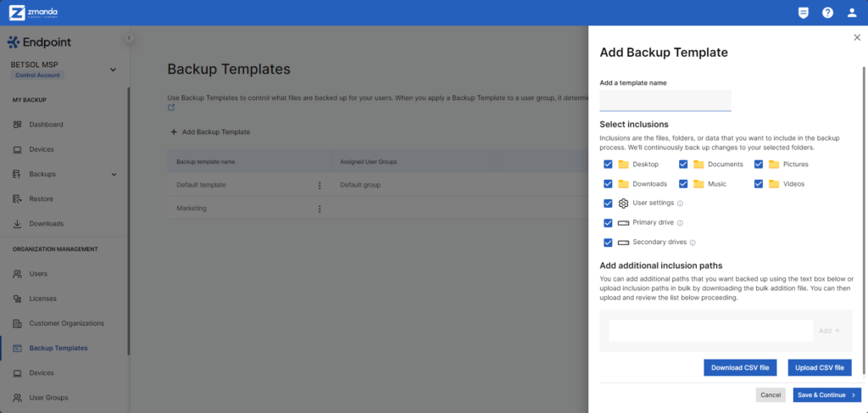Open external link icon below description
The image size is (868, 413).
[x=171, y=108]
